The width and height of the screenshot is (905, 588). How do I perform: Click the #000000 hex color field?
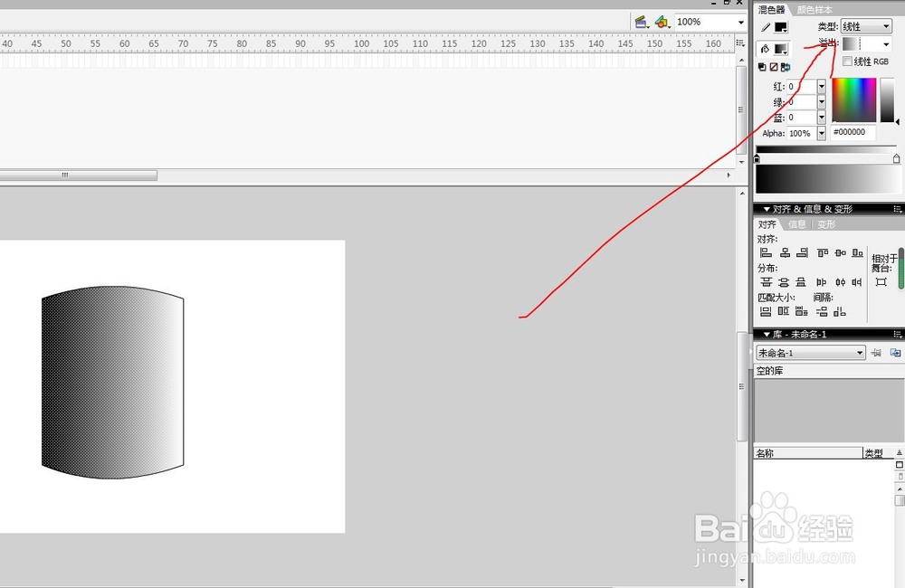(853, 132)
